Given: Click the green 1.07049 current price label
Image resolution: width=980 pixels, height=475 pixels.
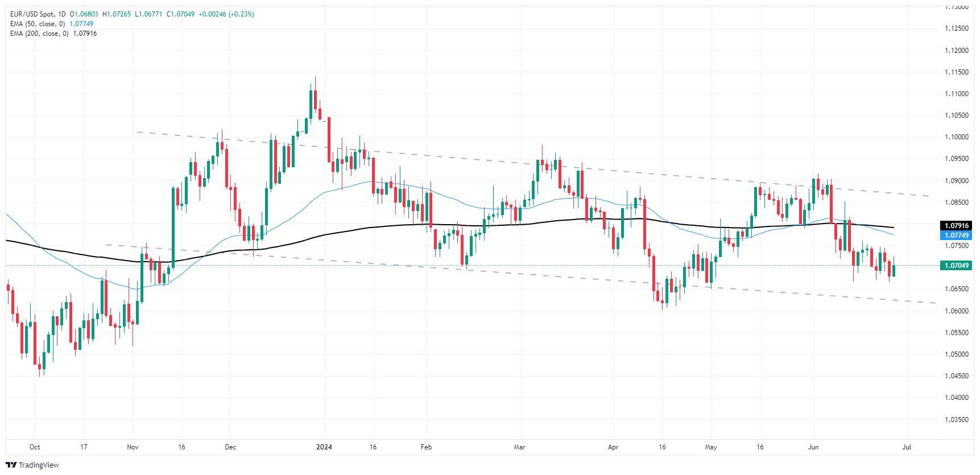Looking at the screenshot, I should (x=956, y=266).
